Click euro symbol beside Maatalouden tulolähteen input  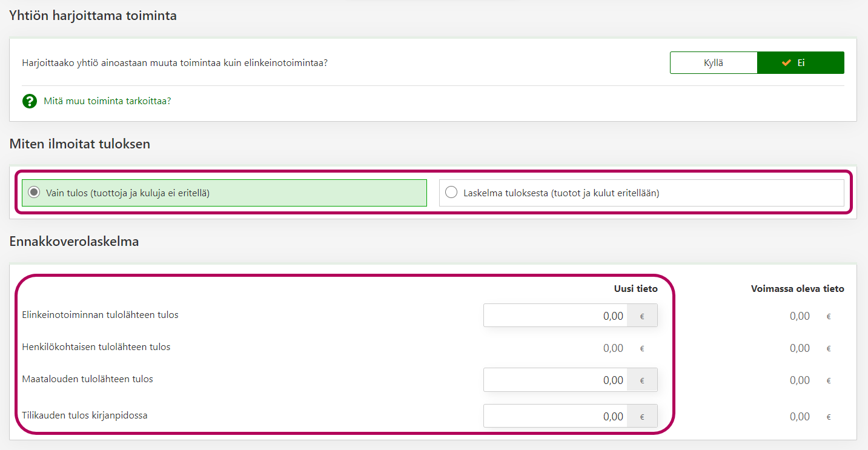(x=642, y=380)
